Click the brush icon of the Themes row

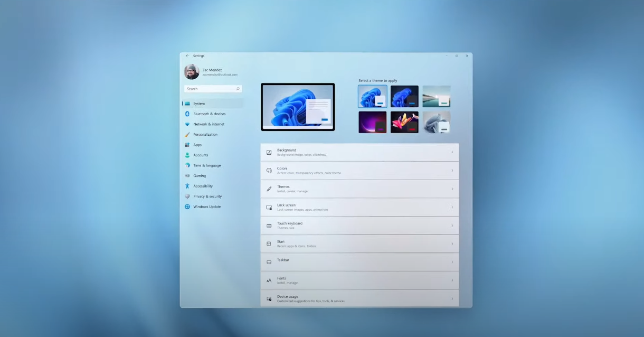coord(269,189)
